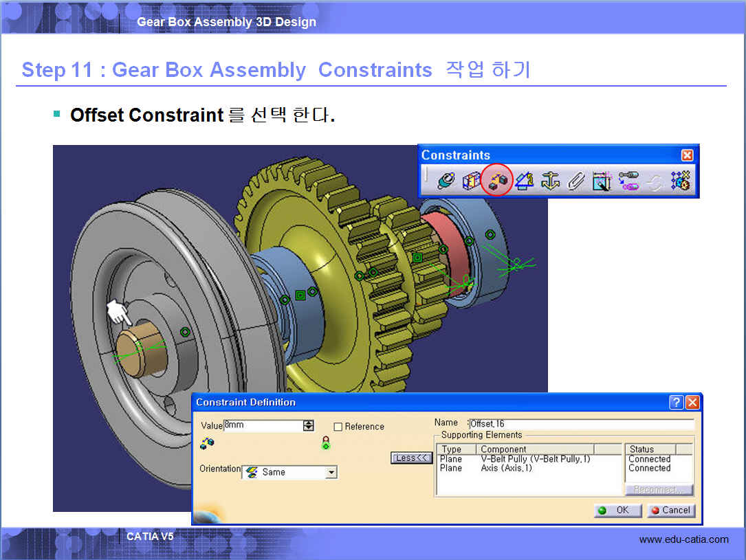Select the Angle Constraint icon
The height and width of the screenshot is (560, 746).
pos(524,181)
